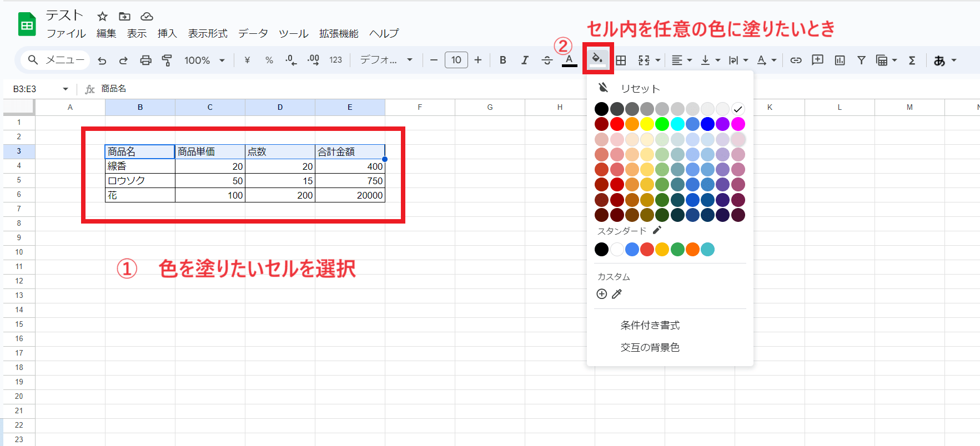Screen dimensions: 980x446
Task: Click 条件付き書式 in the color panel
Action: pos(650,325)
